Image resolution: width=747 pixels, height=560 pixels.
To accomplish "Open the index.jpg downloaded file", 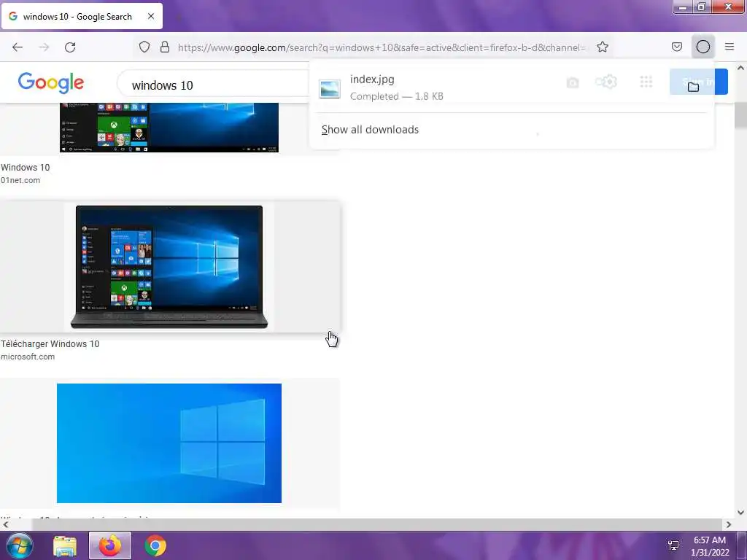I will point(495,87).
